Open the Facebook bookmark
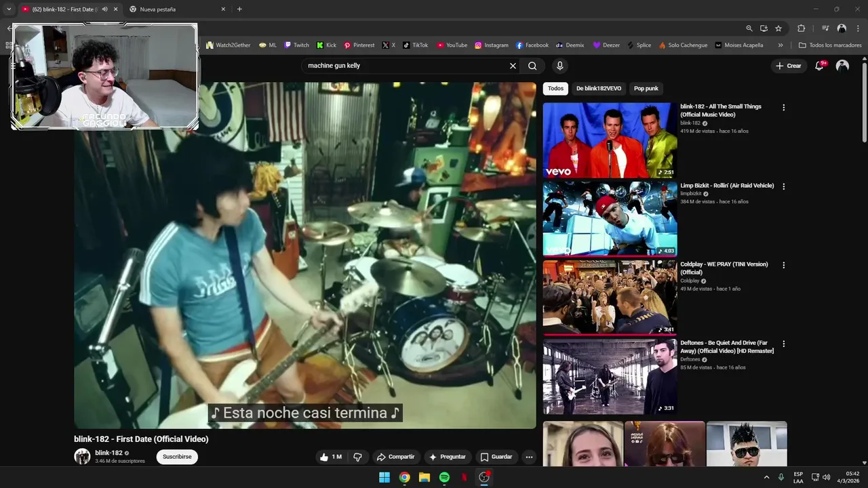 532,45
